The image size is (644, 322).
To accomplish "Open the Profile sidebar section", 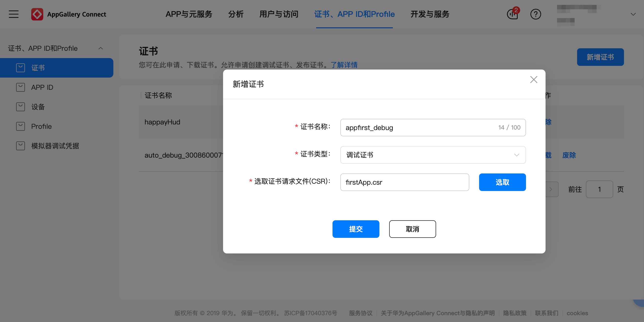I will tap(41, 126).
